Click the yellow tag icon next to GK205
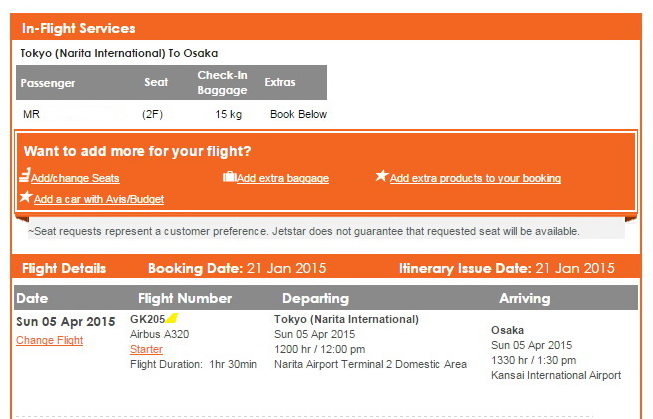 pyautogui.click(x=172, y=319)
